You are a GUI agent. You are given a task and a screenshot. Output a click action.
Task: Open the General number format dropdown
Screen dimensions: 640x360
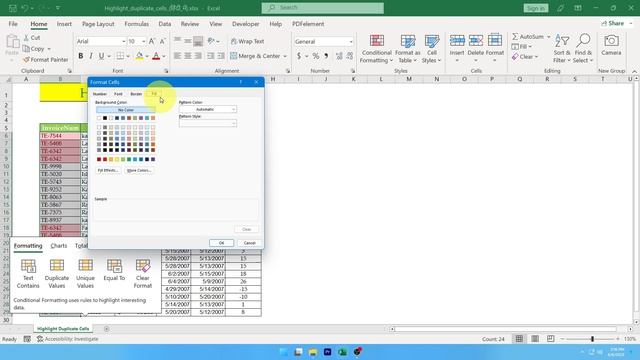[351, 42]
